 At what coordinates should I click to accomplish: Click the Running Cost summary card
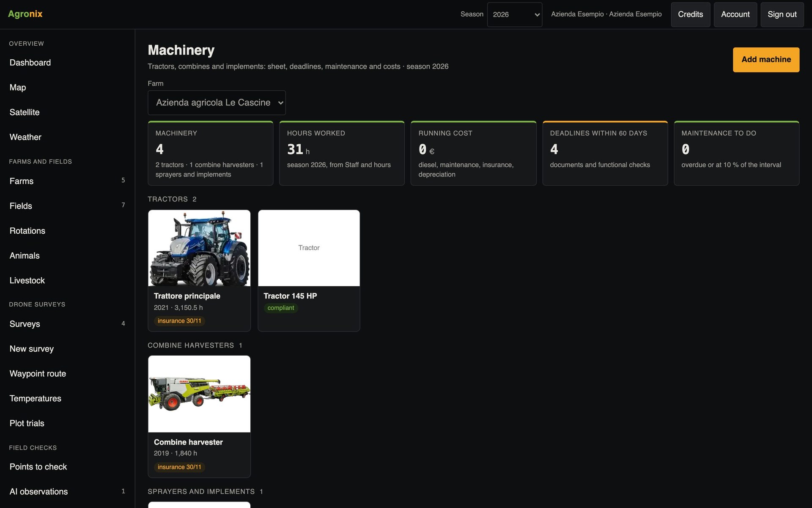(x=473, y=153)
